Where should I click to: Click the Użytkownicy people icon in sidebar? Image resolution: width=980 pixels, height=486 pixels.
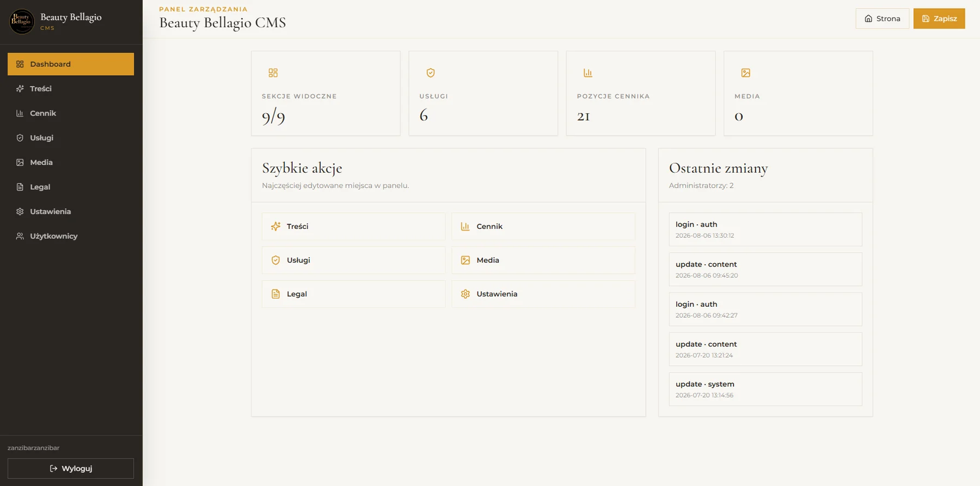20,236
